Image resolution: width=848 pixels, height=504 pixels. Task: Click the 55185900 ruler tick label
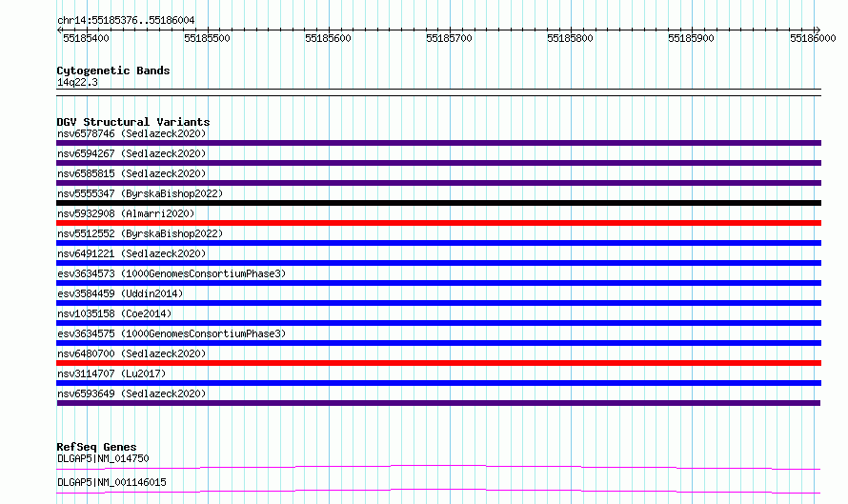(691, 38)
